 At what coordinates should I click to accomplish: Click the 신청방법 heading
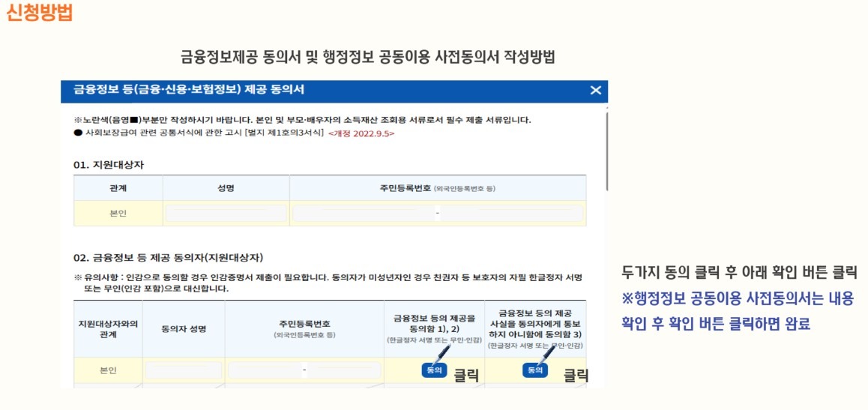39,12
